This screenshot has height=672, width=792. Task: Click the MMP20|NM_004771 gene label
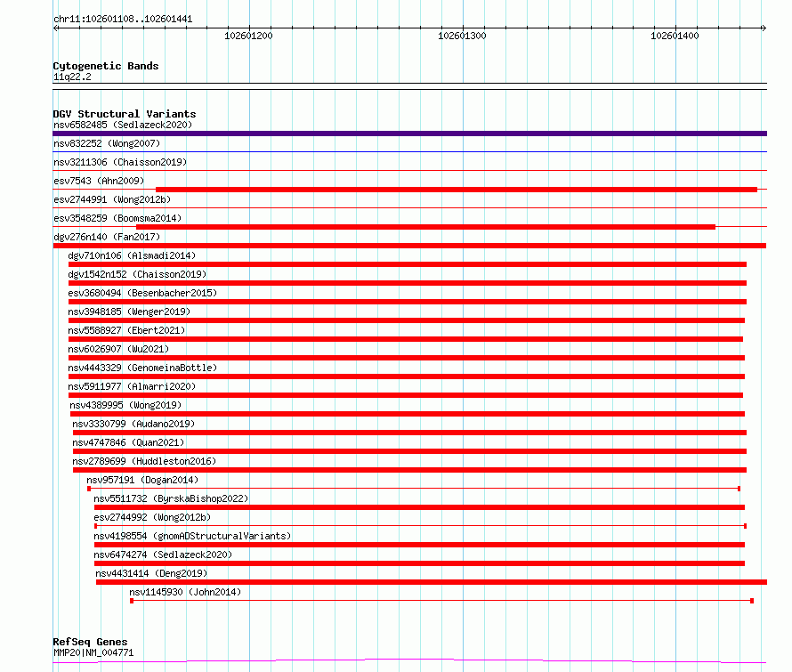click(93, 652)
